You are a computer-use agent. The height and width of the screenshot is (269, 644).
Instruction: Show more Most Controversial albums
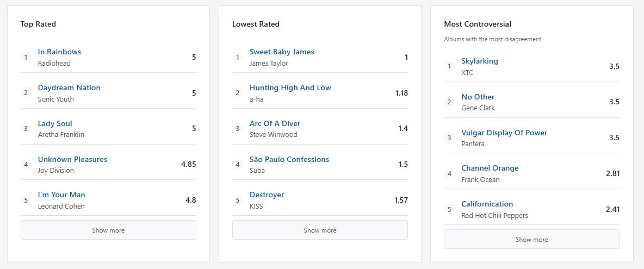pos(532,239)
